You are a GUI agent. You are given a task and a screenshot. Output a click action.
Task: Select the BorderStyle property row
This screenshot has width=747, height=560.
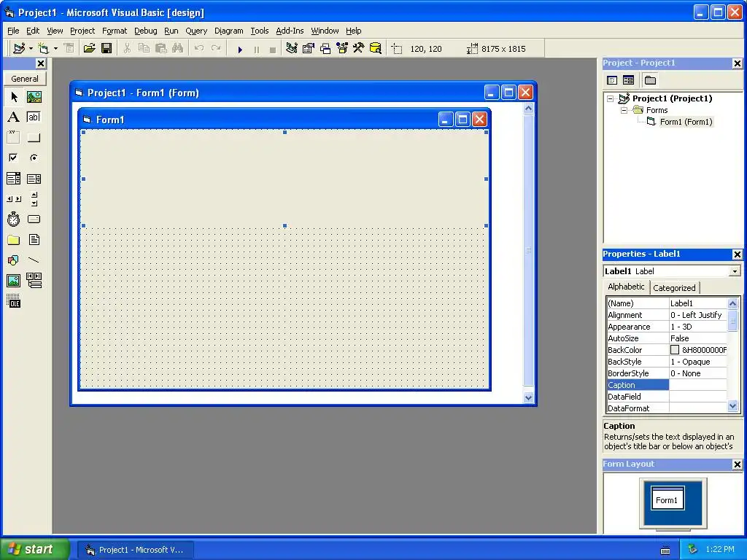(667, 373)
